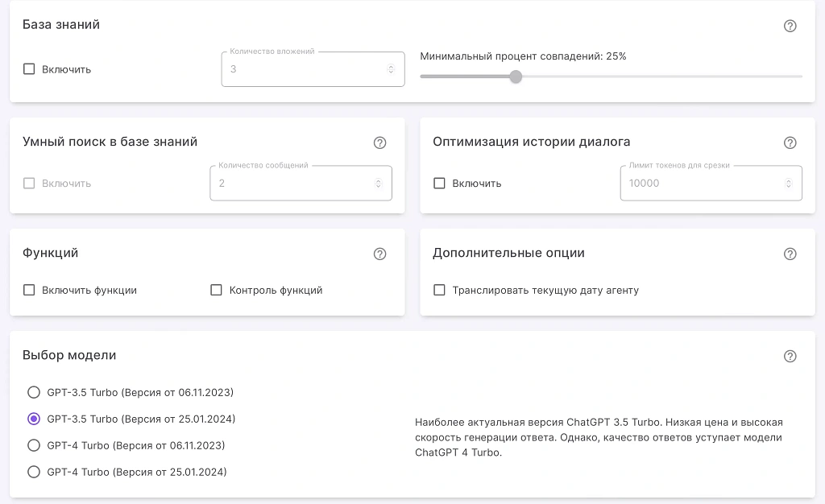The image size is (825, 504).
Task: Enable Включить in Оптимизация истории диалога
Action: pos(439,183)
